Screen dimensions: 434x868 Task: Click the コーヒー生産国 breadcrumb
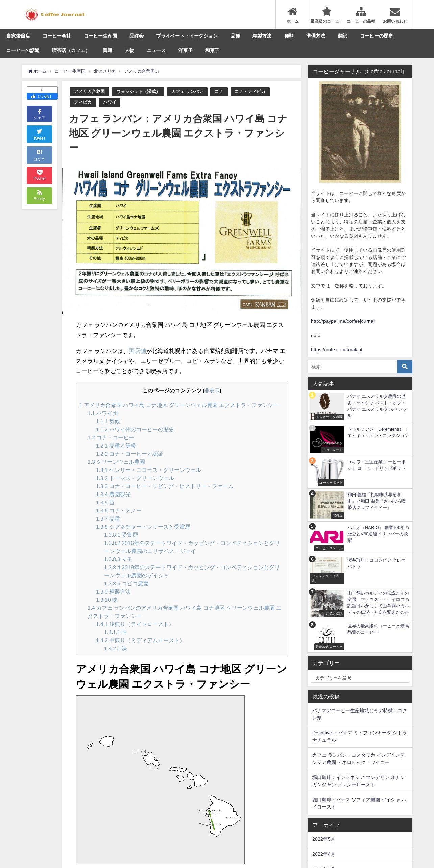coord(70,71)
